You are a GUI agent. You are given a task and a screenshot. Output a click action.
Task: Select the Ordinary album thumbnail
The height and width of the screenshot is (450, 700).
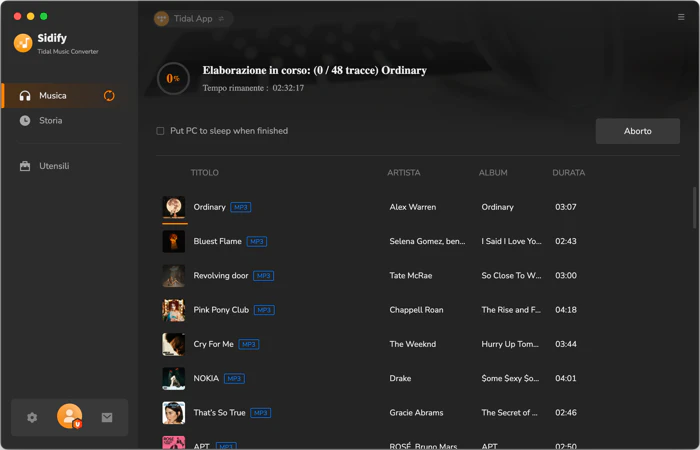(x=174, y=207)
